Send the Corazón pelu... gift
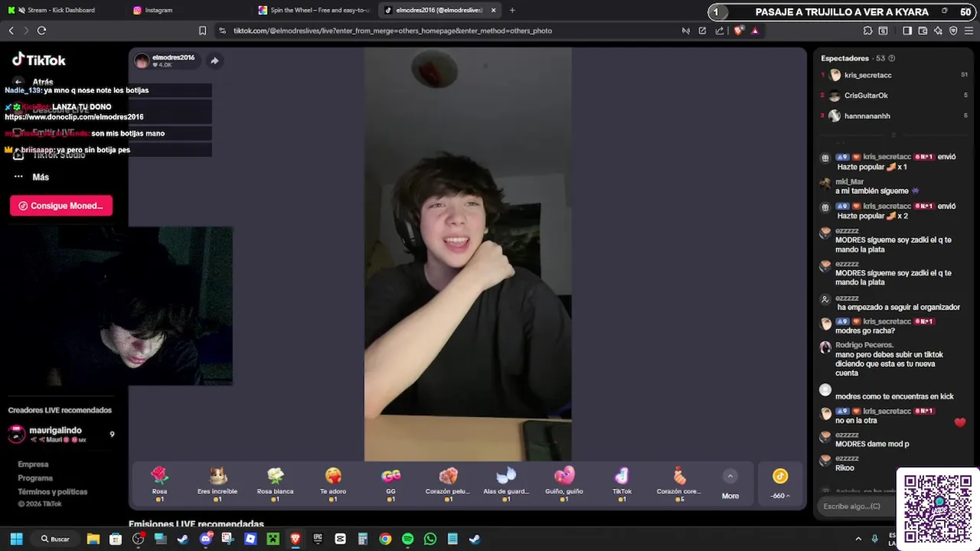Screen dimensions: 980x551 point(448,484)
